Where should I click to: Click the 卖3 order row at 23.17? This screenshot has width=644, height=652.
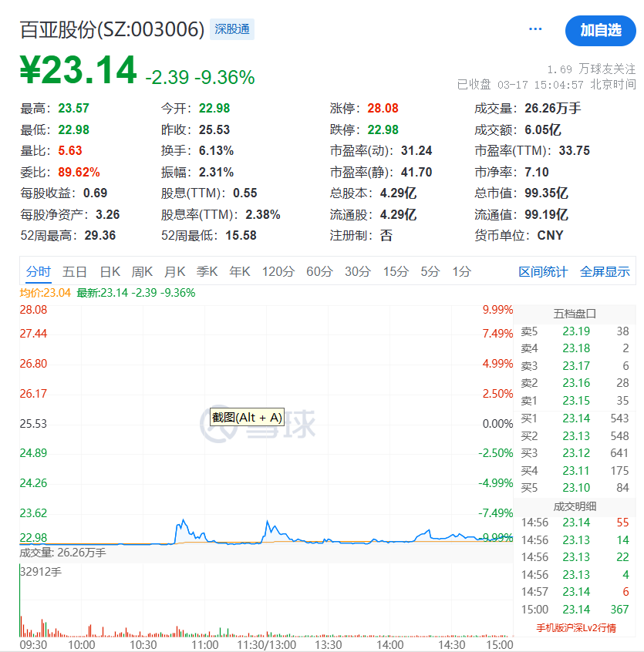click(x=575, y=366)
